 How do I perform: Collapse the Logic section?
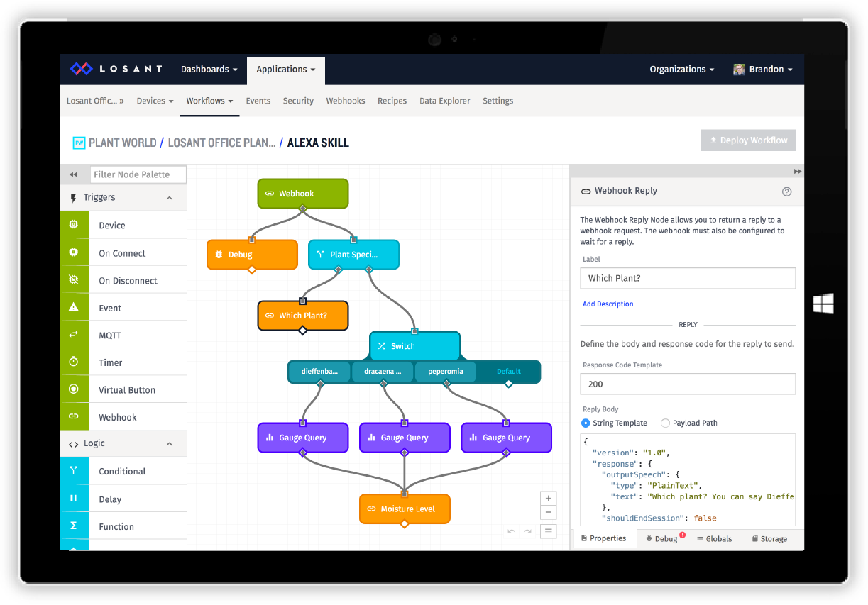[x=170, y=444]
